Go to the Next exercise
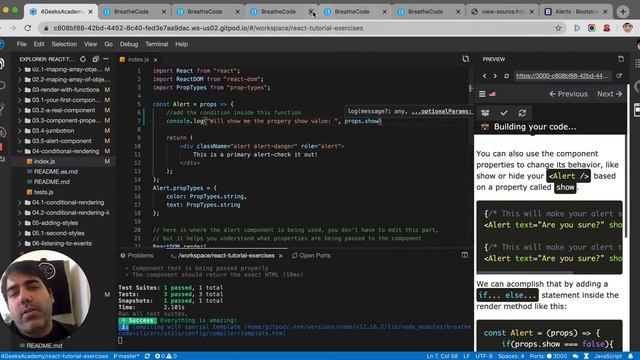 (x=609, y=94)
